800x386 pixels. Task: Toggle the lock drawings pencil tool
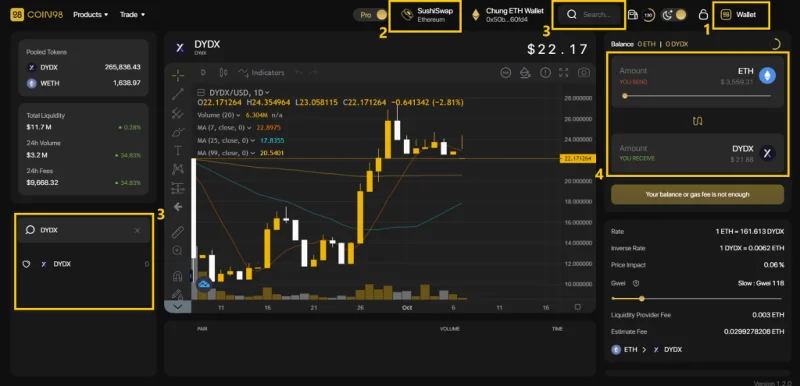(x=178, y=294)
